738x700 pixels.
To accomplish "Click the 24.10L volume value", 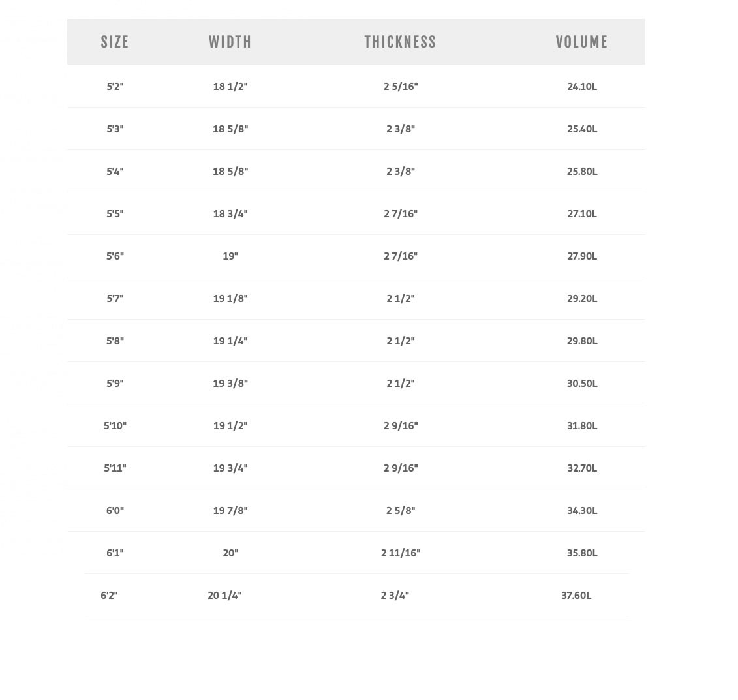I will point(582,86).
